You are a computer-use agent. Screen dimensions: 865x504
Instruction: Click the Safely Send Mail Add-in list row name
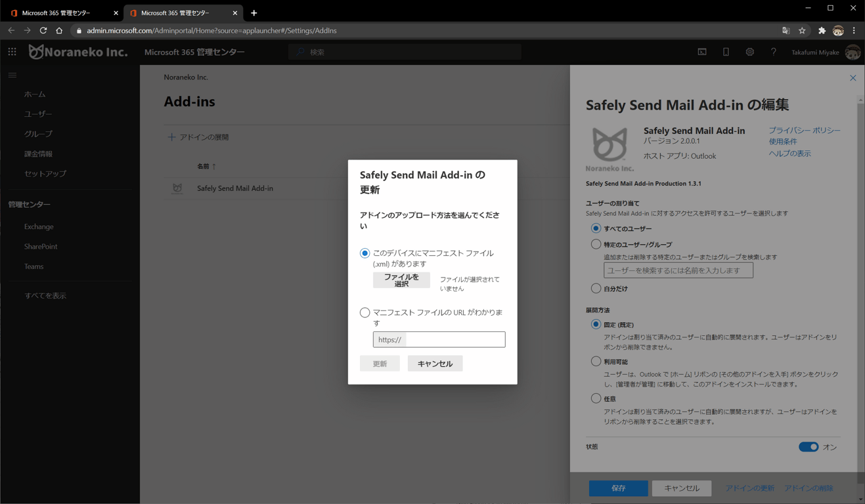click(235, 188)
